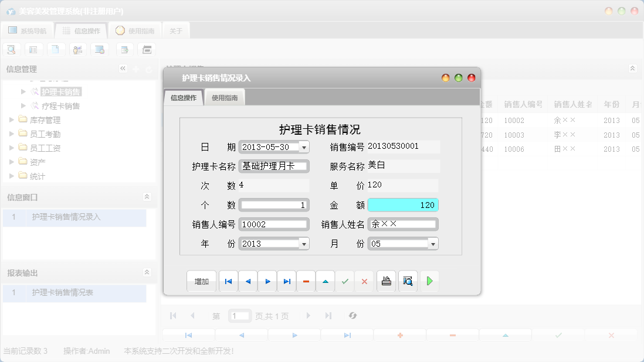Image resolution: width=644 pixels, height=362 pixels.
Task: Switch to the 使用指南 tab in the dialog
Action: click(223, 98)
